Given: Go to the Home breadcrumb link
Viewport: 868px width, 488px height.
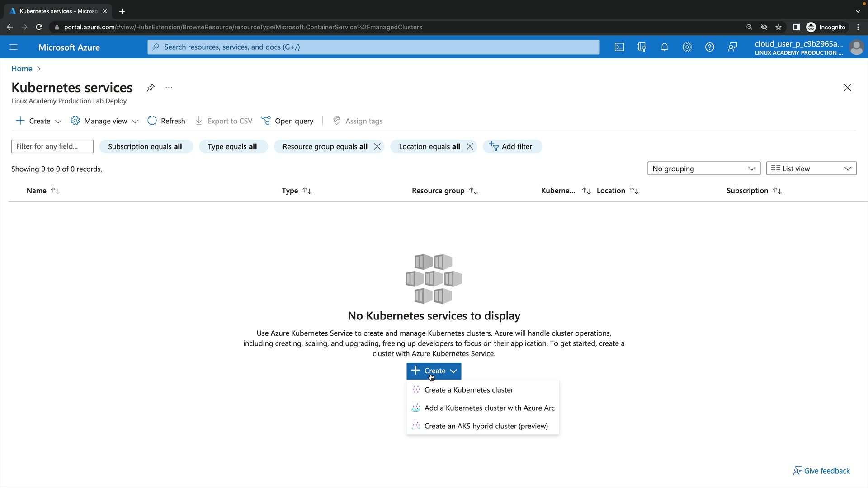Looking at the screenshot, I should coord(22,69).
